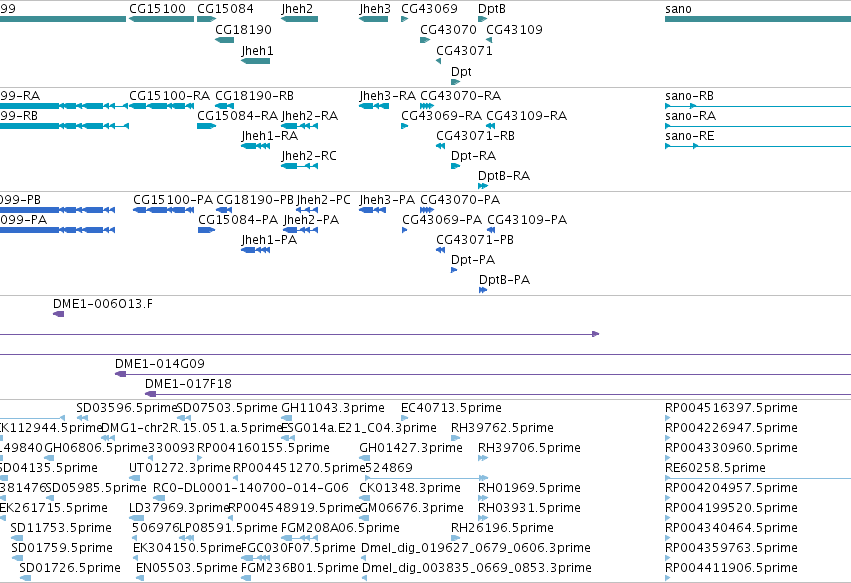Click protein CG43109-PA
The height and width of the screenshot is (583, 851).
(527, 220)
